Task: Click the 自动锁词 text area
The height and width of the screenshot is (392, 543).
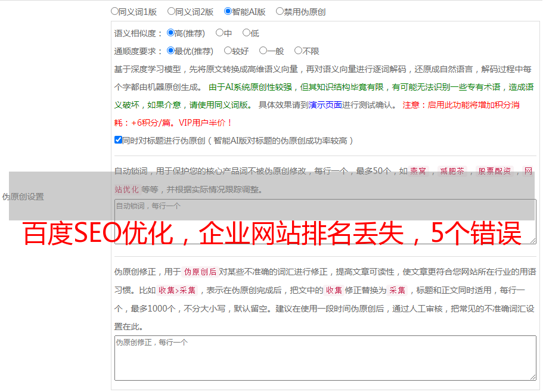Action: [325, 222]
